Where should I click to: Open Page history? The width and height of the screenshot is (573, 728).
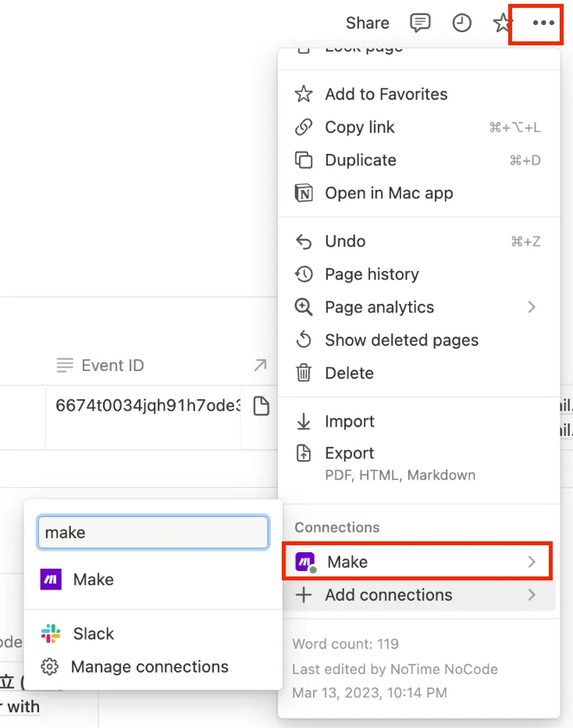[x=372, y=274]
